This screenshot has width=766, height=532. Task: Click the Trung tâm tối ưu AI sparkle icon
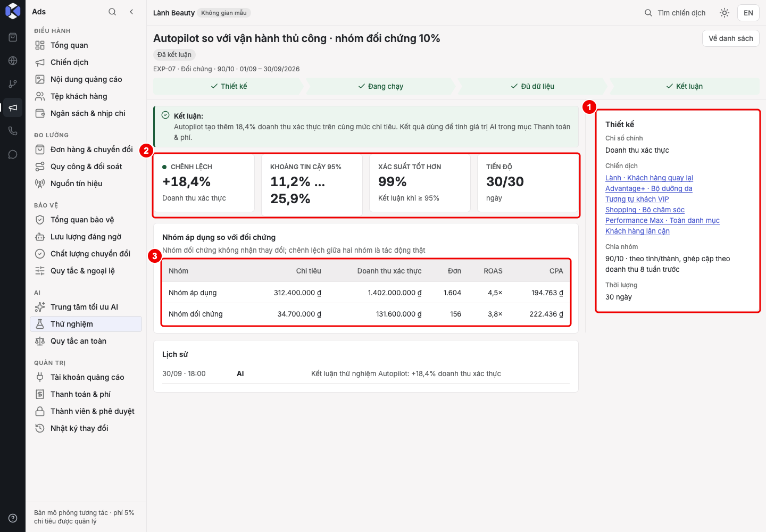[40, 307]
